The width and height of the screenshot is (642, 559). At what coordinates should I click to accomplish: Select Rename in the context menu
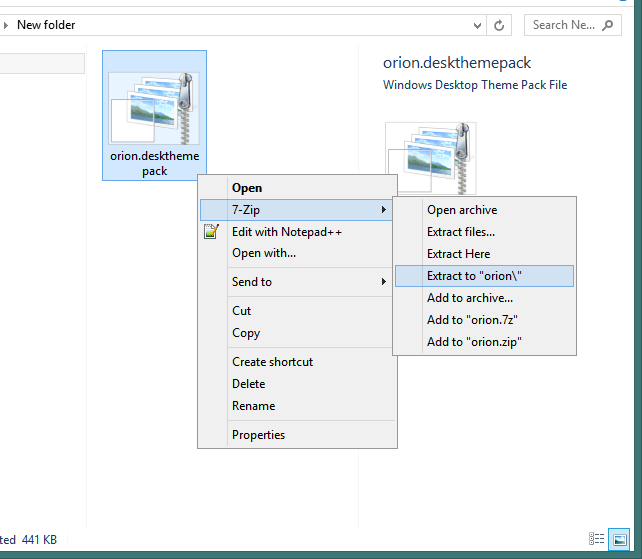click(253, 406)
